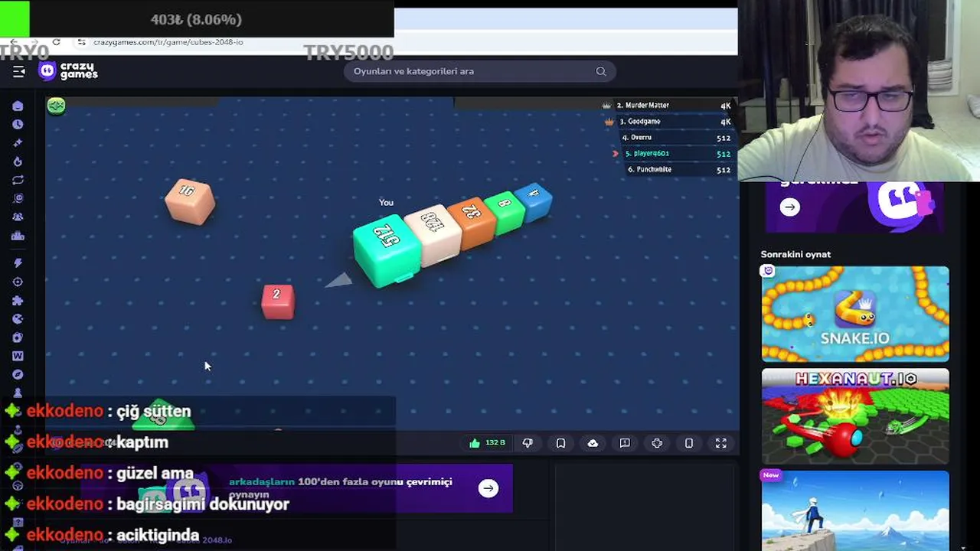Viewport: 980px width, 551px height.
Task: Click the 'Sonrakini oynat' heading
Action: point(795,254)
